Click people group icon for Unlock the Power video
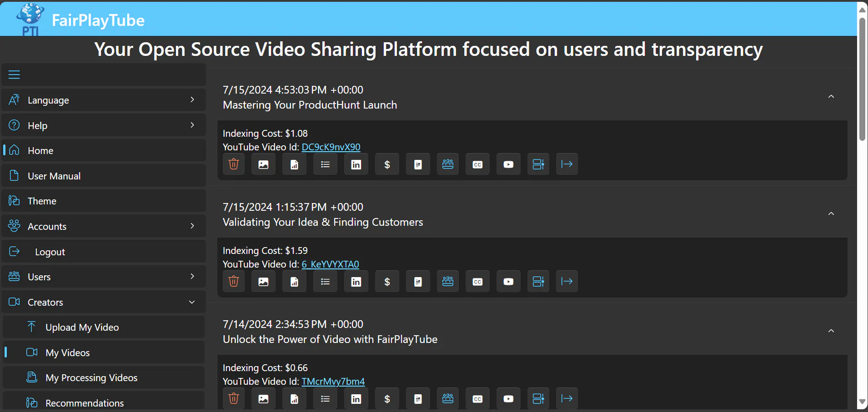This screenshot has width=868, height=412. pyautogui.click(x=448, y=398)
